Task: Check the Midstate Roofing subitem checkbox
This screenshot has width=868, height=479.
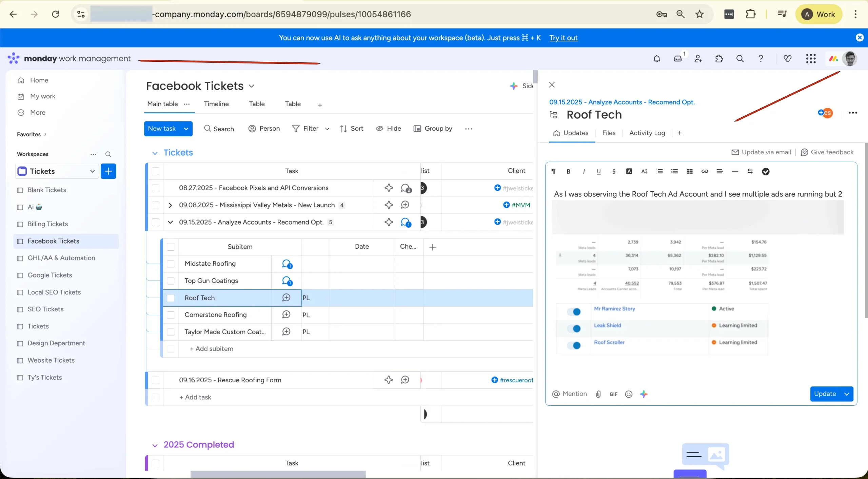Action: pos(171,264)
